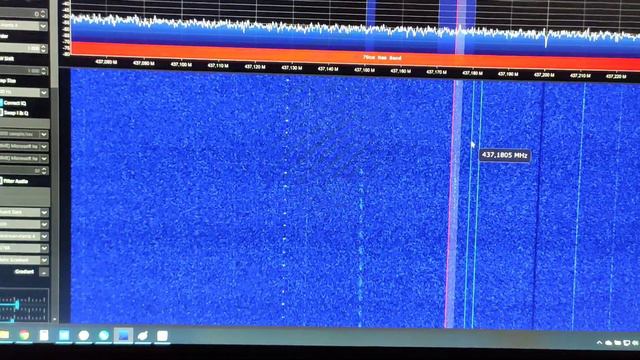Screen dimensions: 640x360
Task: Click the stepper above Filter Audio
Action: pos(43,171)
